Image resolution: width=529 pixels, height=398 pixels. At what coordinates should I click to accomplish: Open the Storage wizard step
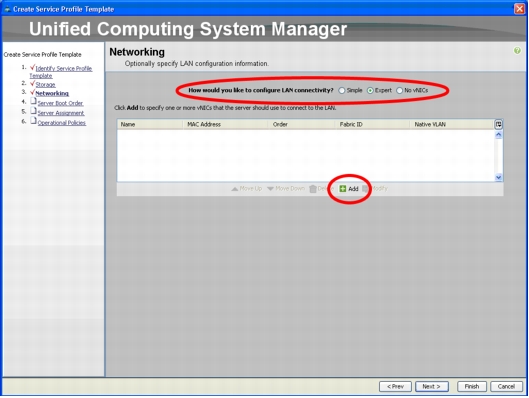point(45,84)
